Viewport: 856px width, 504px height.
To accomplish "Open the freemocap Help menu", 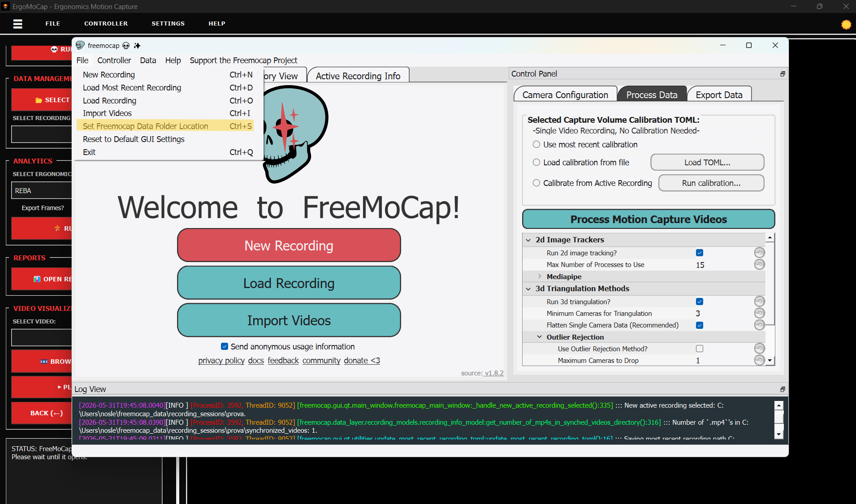I will click(173, 60).
